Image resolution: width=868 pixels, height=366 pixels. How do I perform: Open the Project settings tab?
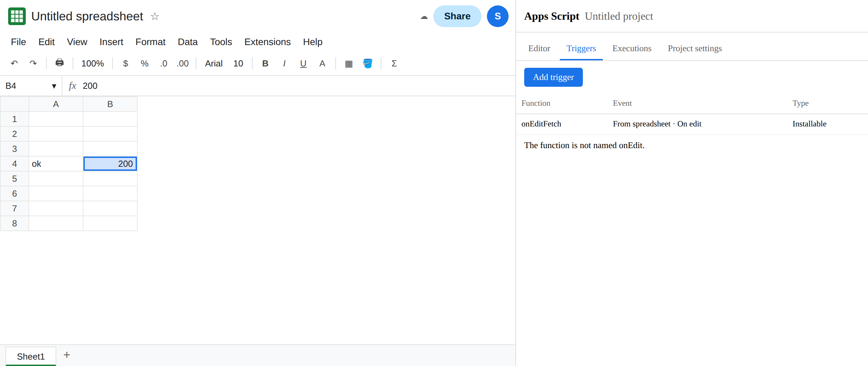[695, 48]
